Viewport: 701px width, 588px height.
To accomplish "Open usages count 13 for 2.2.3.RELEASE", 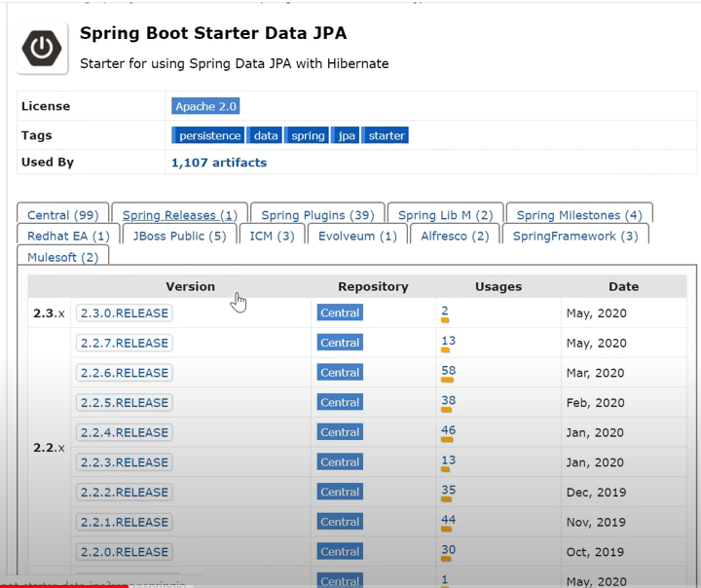I will click(x=449, y=459).
